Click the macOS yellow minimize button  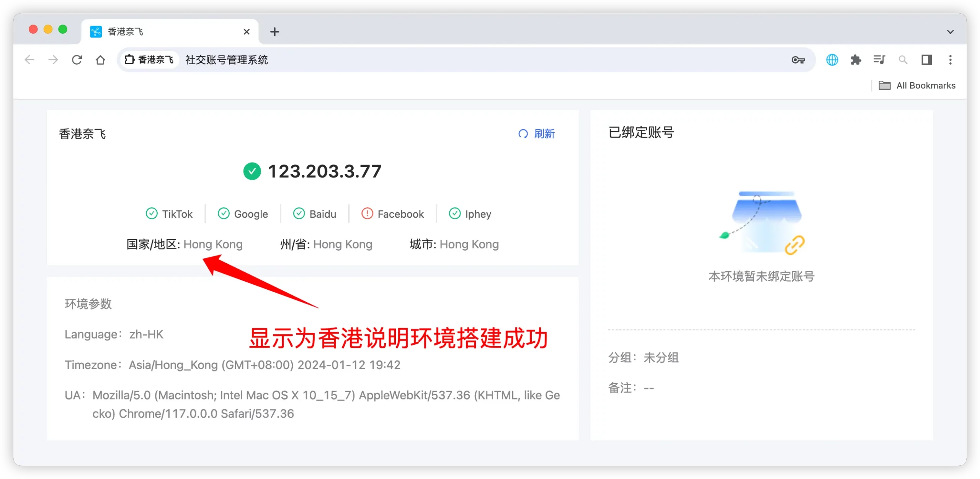point(48,29)
